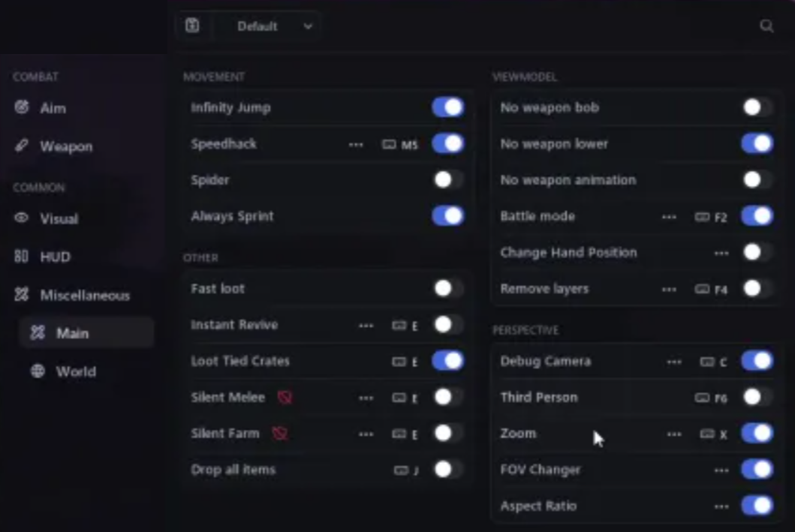The height and width of the screenshot is (532, 795).
Task: Click the Visual eye icon
Action: 22,218
